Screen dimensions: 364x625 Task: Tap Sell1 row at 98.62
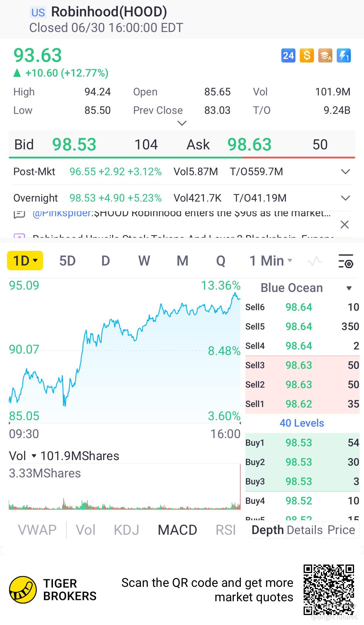click(302, 404)
